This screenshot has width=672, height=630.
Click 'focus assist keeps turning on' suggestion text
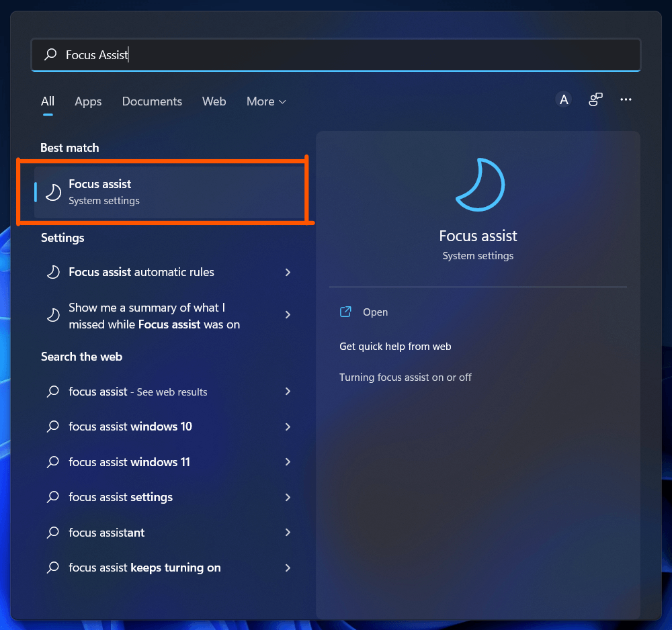pyautogui.click(x=145, y=568)
